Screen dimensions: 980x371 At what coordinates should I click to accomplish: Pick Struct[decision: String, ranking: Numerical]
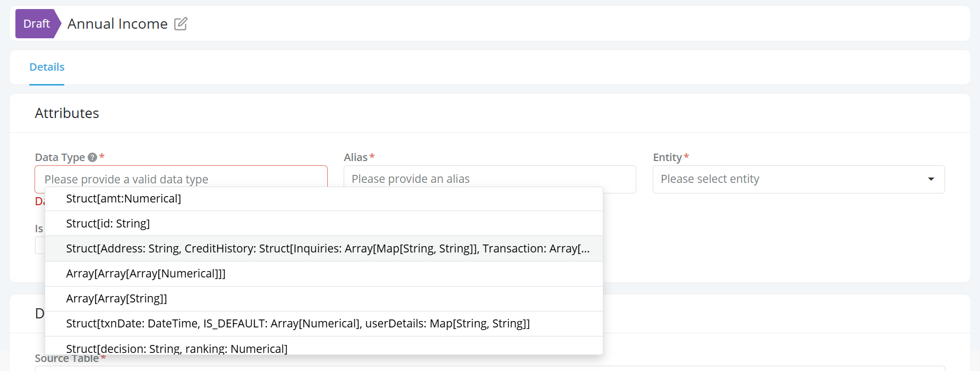pyautogui.click(x=176, y=348)
